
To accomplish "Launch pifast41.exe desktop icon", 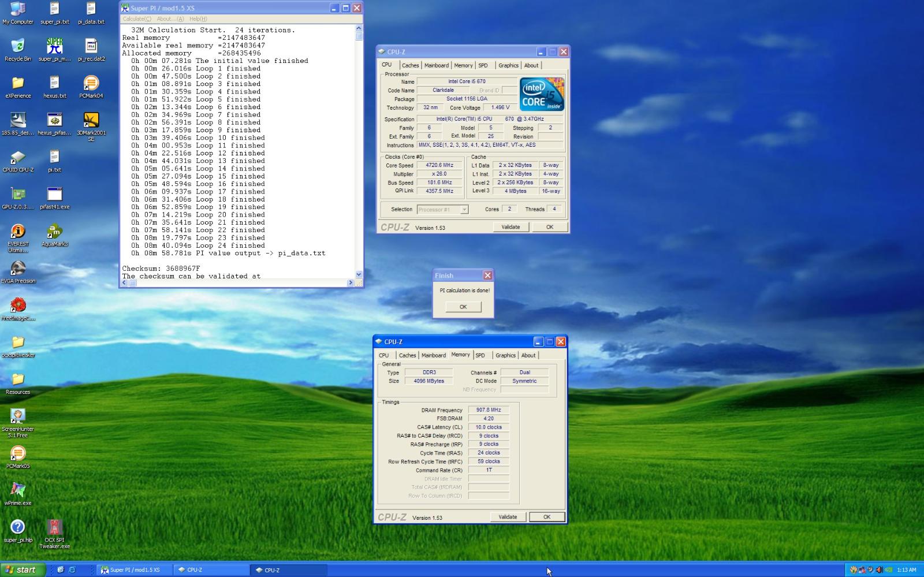I will [x=55, y=198].
